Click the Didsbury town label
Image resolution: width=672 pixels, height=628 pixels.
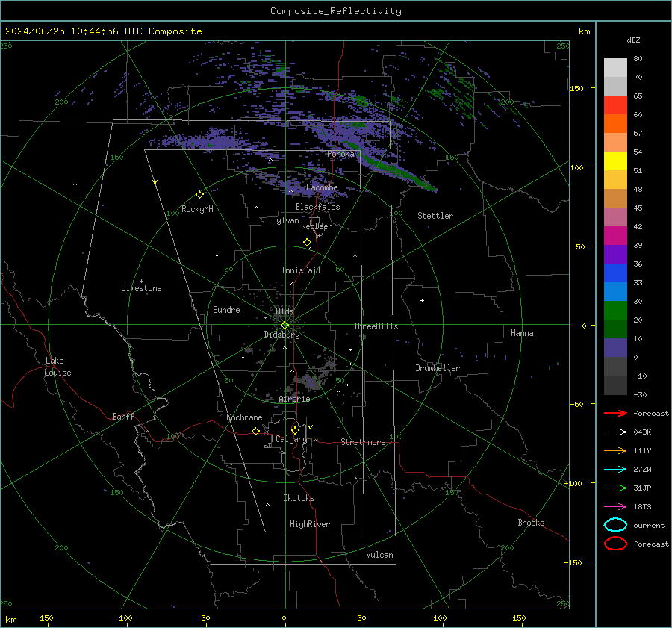[x=281, y=335]
